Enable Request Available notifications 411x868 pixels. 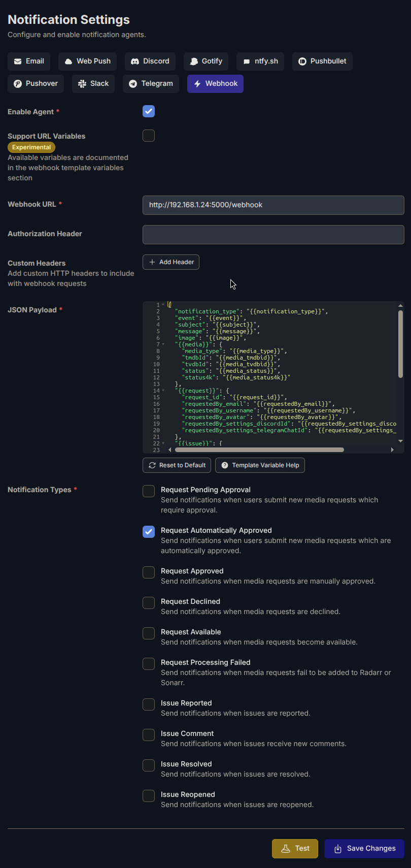click(x=149, y=633)
